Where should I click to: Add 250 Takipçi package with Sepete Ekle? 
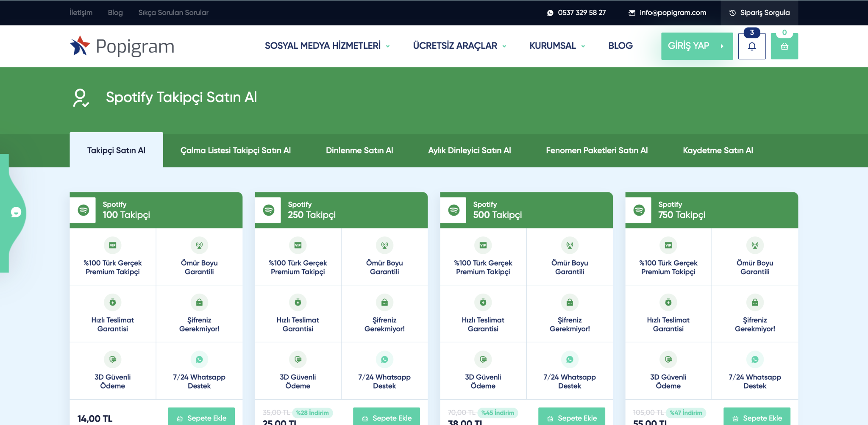coord(387,417)
